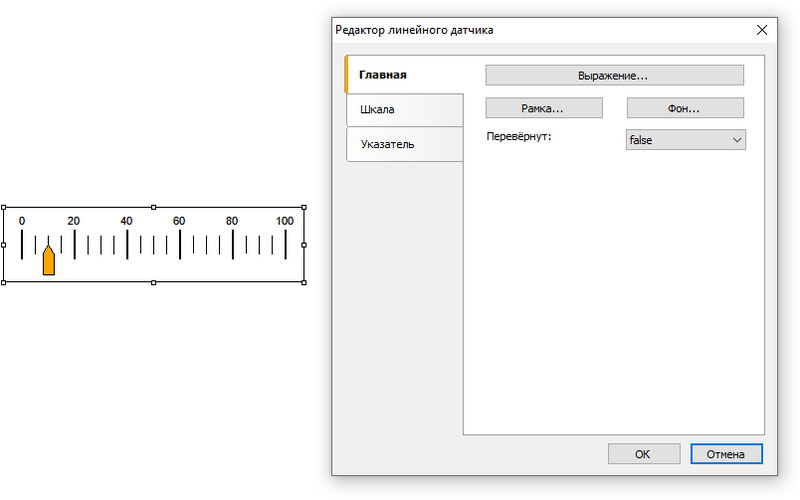Open the Фон... fill settings
The height and width of the screenshot is (500, 800).
[685, 108]
